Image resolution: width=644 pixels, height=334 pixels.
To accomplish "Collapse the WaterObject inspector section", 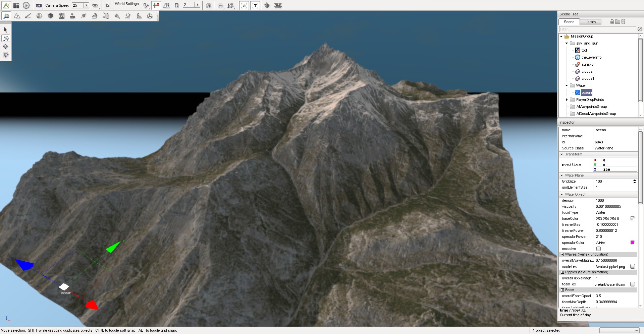I will (x=562, y=195).
